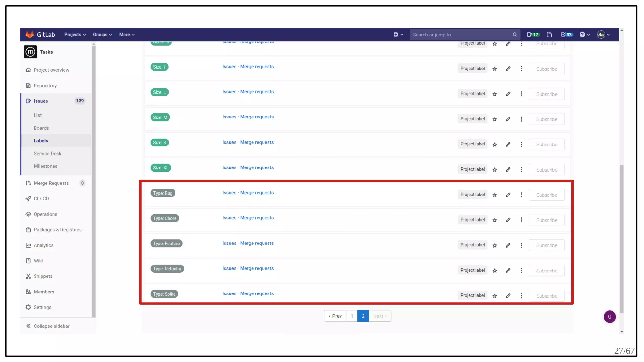The width and height of the screenshot is (644, 362).
Task: Open Milestones in the sidebar
Action: (x=45, y=166)
